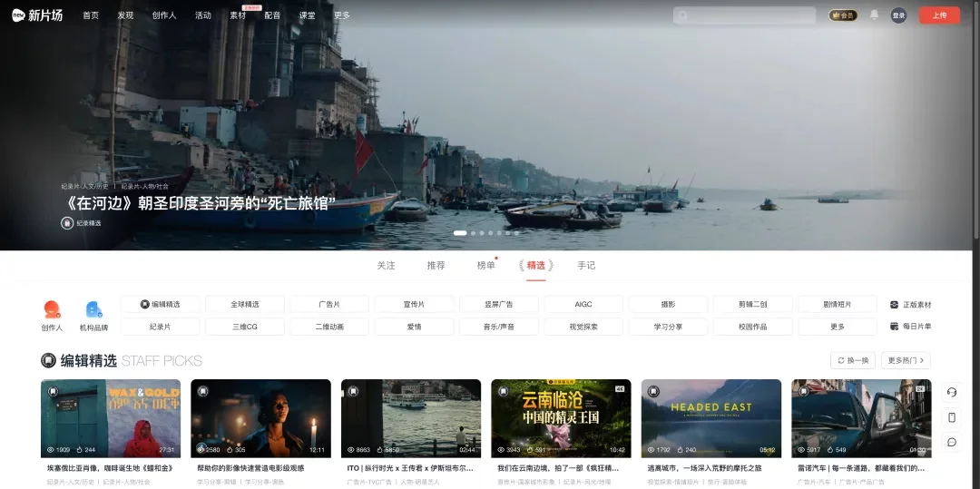
Task: Open 创作人 in top navigation
Action: click(163, 15)
